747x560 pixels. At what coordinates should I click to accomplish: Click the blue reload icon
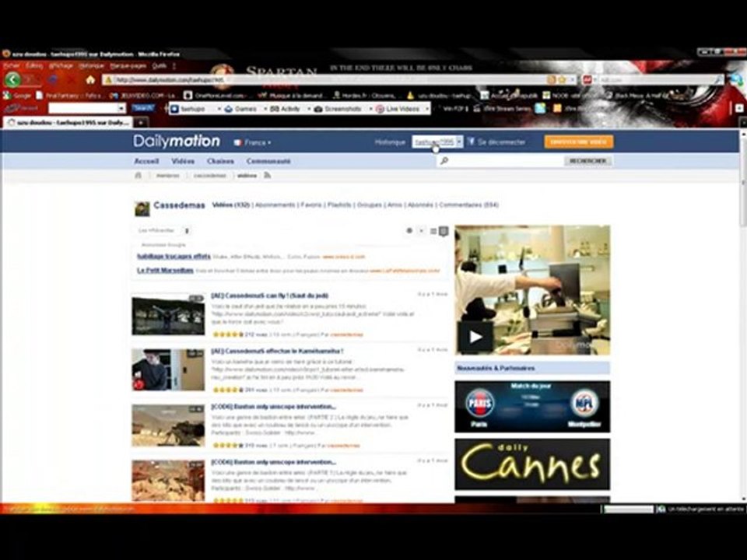[x=53, y=79]
